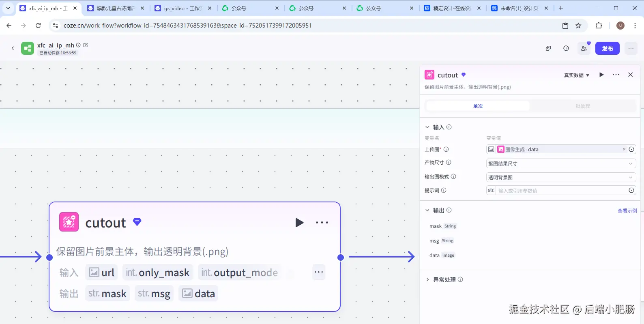Show workflow info next to xfc_ai_ip_mh
Image resolution: width=644 pixels, height=324 pixels.
78,45
